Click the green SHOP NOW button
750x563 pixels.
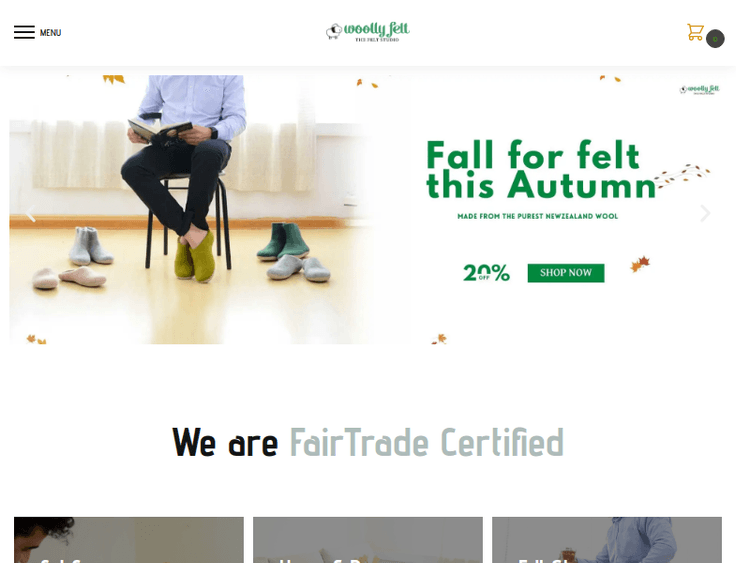click(x=566, y=273)
